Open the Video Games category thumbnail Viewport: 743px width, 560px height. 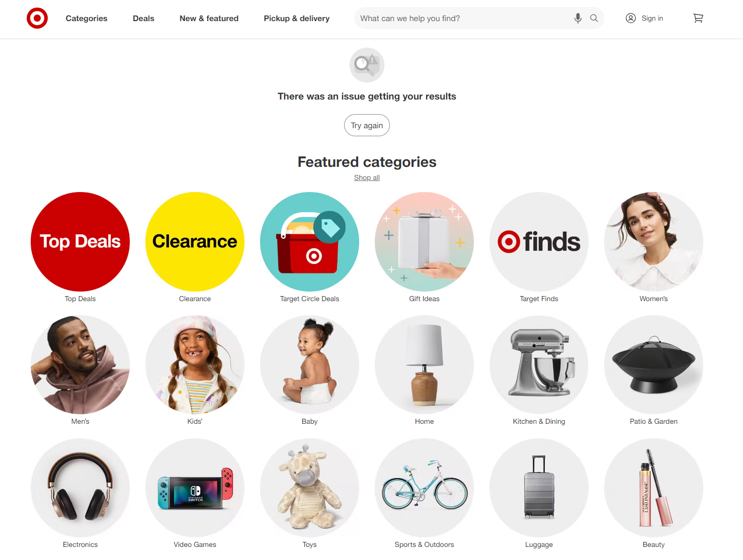195,488
